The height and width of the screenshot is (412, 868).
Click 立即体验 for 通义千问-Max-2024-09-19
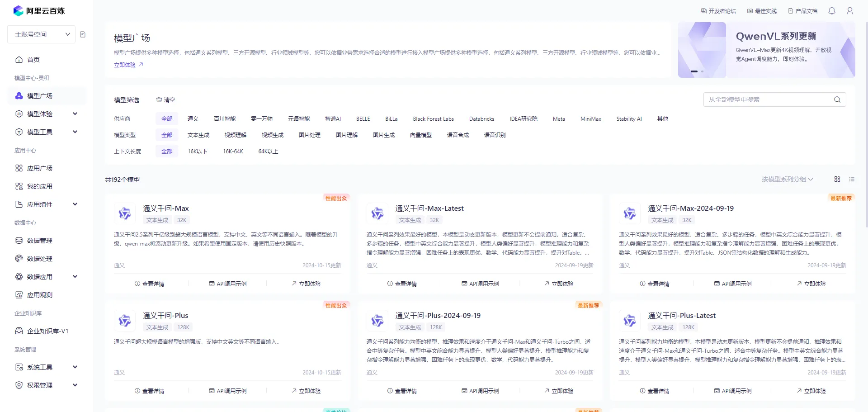(811, 284)
